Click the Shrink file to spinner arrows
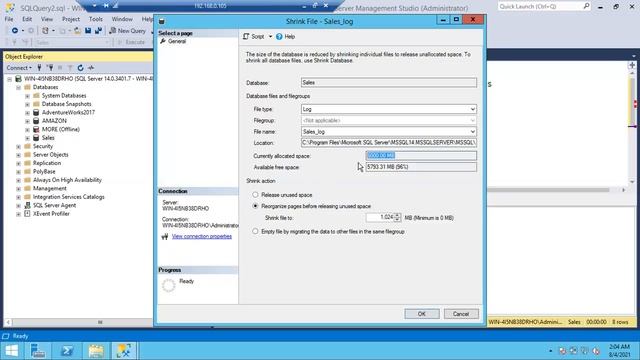The width and height of the screenshot is (640, 360). [x=397, y=218]
